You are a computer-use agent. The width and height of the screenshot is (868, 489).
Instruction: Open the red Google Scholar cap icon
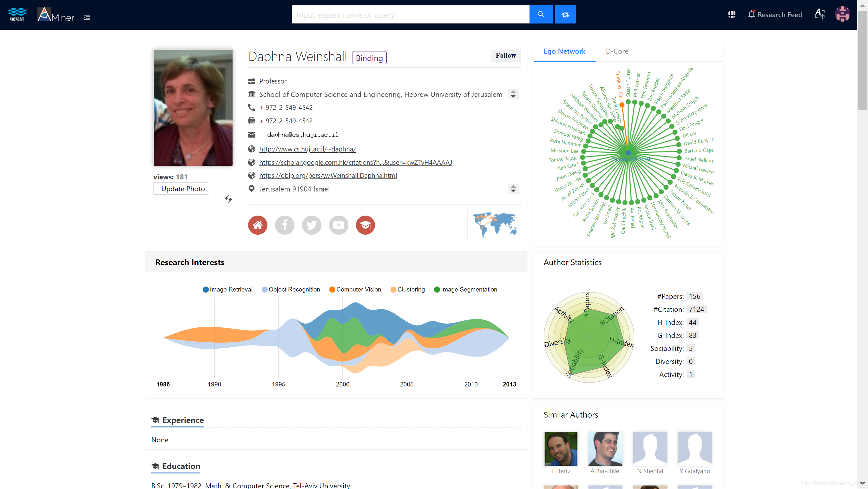(x=365, y=225)
